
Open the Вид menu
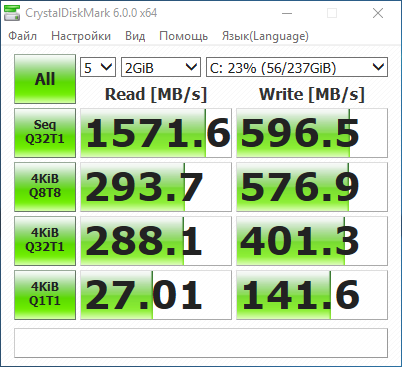(x=135, y=36)
